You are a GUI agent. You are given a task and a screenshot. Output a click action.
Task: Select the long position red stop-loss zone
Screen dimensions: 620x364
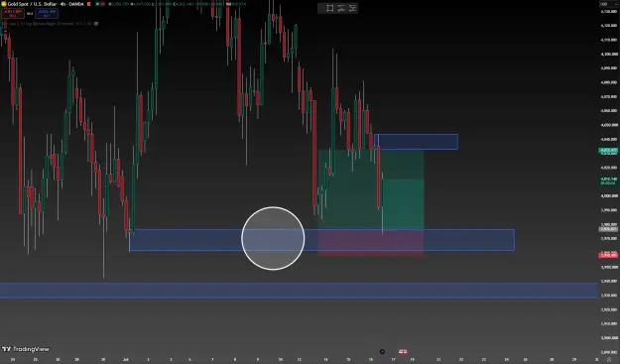(370, 242)
